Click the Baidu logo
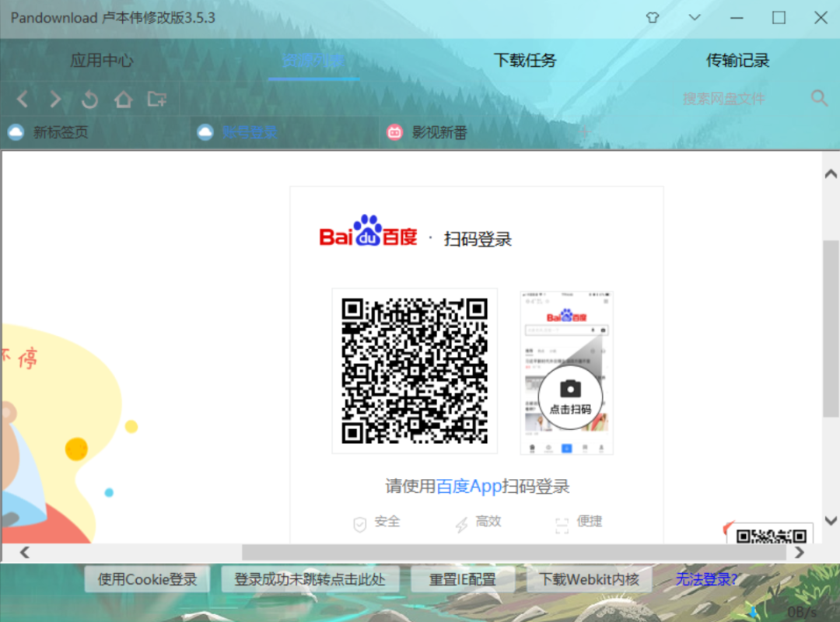 (368, 232)
